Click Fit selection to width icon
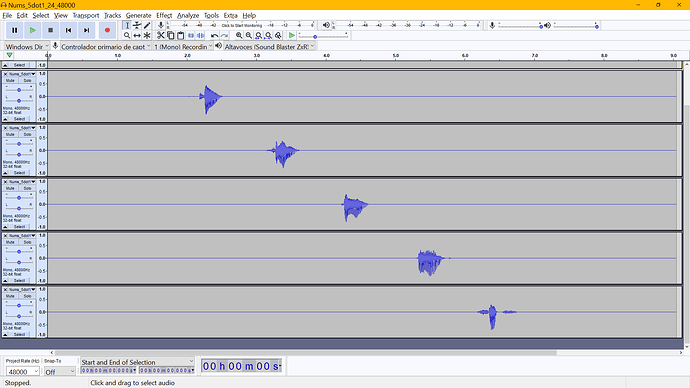 tap(259, 36)
